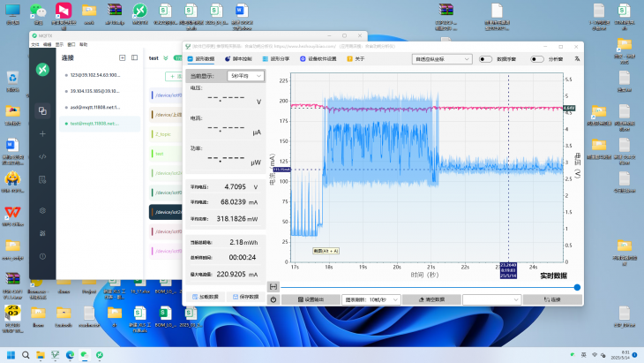Open File Explorer from taskbar
Screen dimensions: 644x363
pos(41,355)
